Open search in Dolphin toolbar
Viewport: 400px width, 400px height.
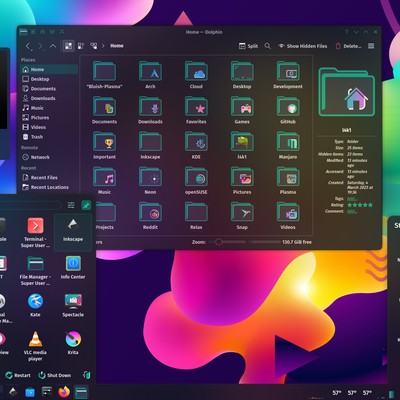click(268, 46)
